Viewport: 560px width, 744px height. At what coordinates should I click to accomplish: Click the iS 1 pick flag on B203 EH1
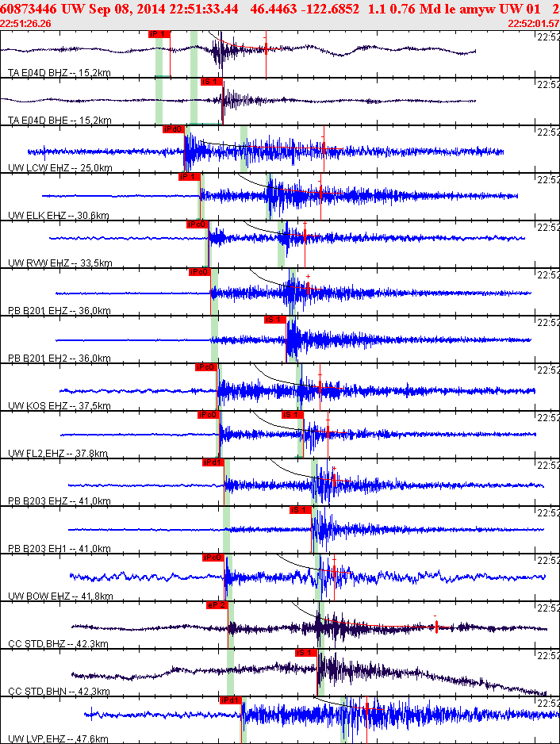click(x=301, y=509)
